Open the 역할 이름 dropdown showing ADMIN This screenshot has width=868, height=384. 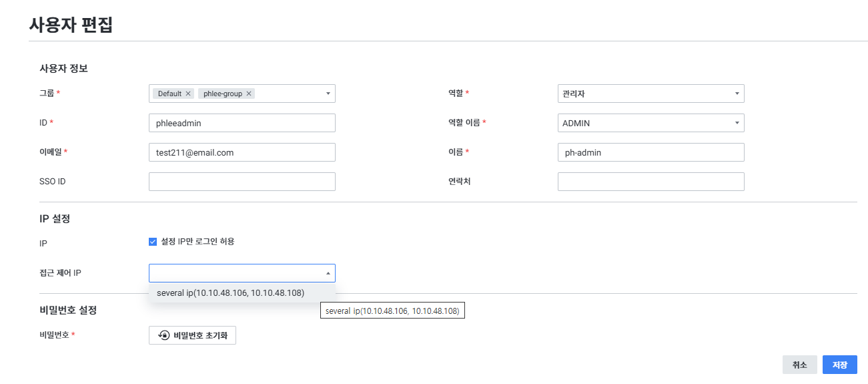(650, 123)
